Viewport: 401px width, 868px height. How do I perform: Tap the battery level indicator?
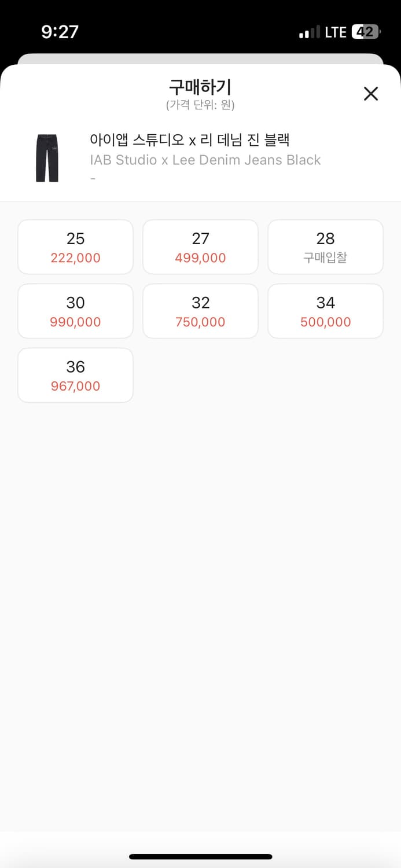[365, 32]
